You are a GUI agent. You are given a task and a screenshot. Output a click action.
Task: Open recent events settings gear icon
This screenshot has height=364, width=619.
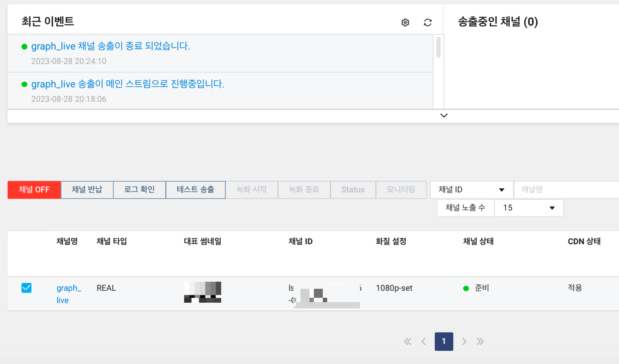[405, 23]
